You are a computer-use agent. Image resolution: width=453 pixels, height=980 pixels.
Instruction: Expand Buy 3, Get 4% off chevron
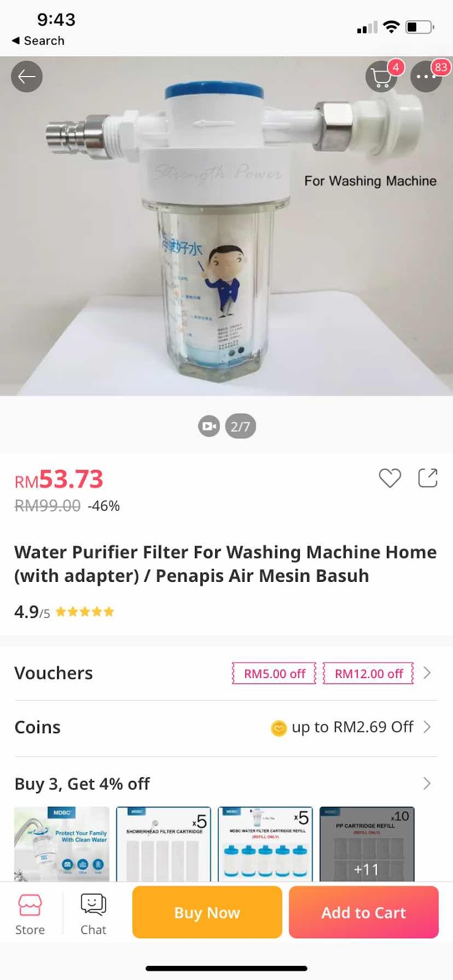(427, 783)
